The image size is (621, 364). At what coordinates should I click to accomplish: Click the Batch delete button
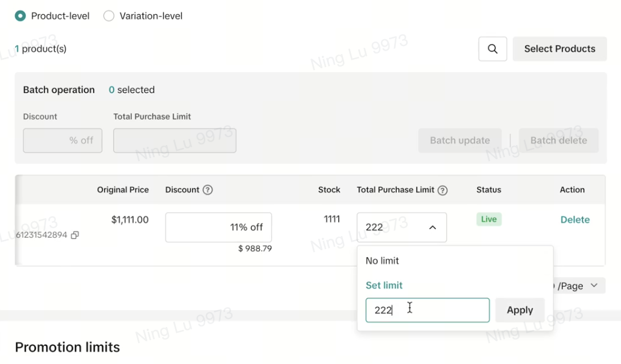pos(558,140)
